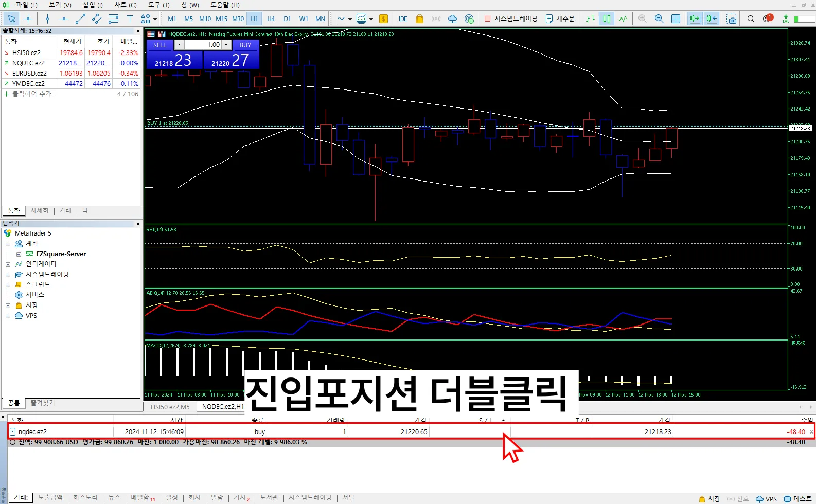Draw a horizontal line on chart

click(x=64, y=19)
